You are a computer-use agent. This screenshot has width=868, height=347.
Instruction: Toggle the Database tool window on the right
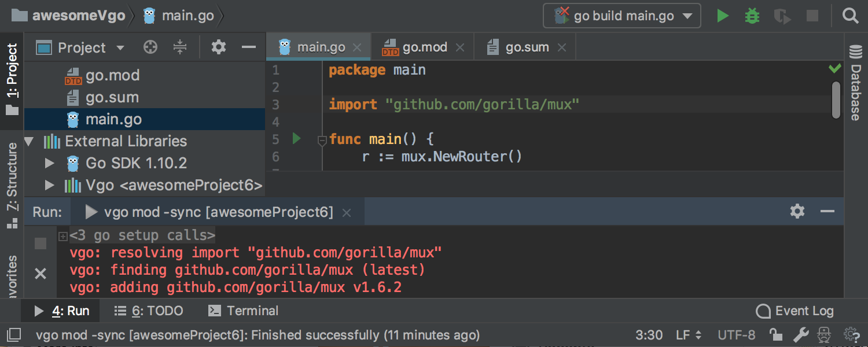coord(855,82)
